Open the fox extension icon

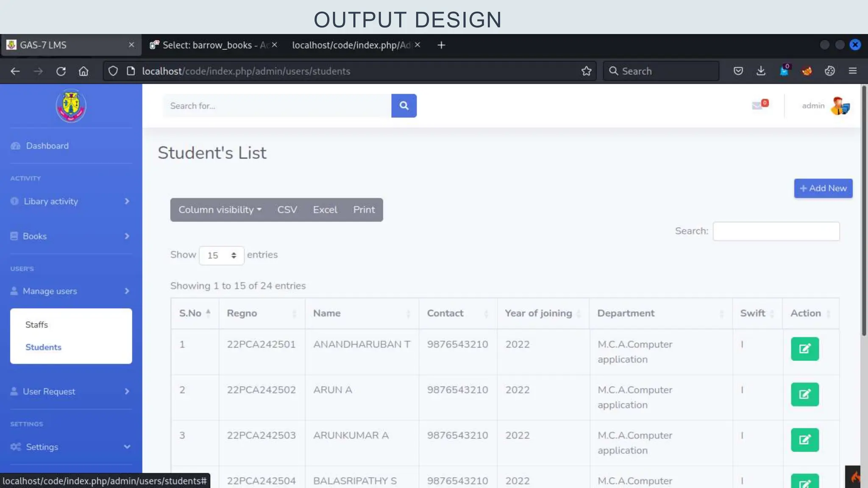807,71
